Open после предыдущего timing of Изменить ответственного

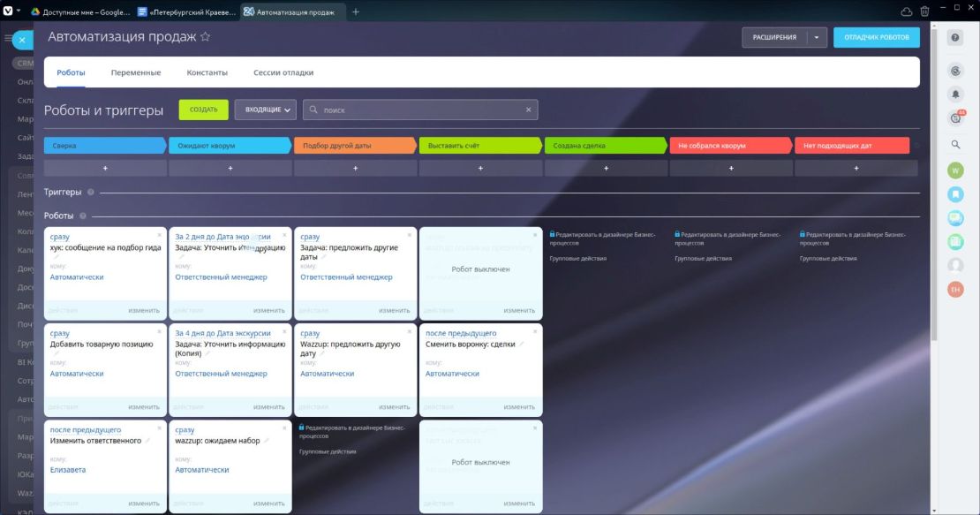pos(86,430)
